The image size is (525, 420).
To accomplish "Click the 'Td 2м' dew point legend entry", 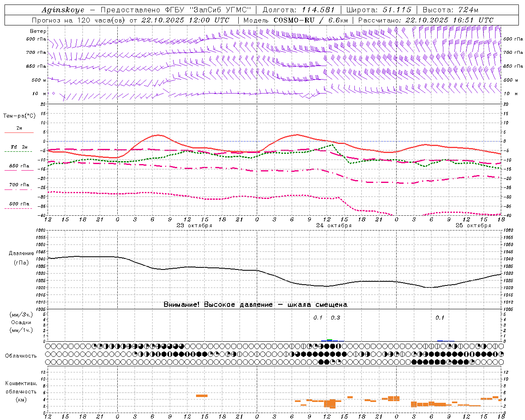I will click(x=19, y=147).
